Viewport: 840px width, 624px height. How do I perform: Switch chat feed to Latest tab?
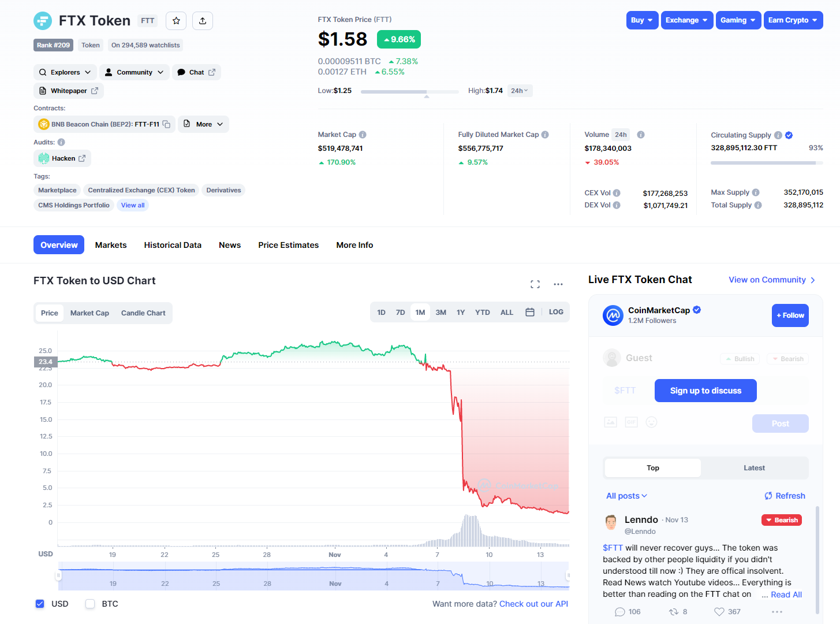point(754,468)
